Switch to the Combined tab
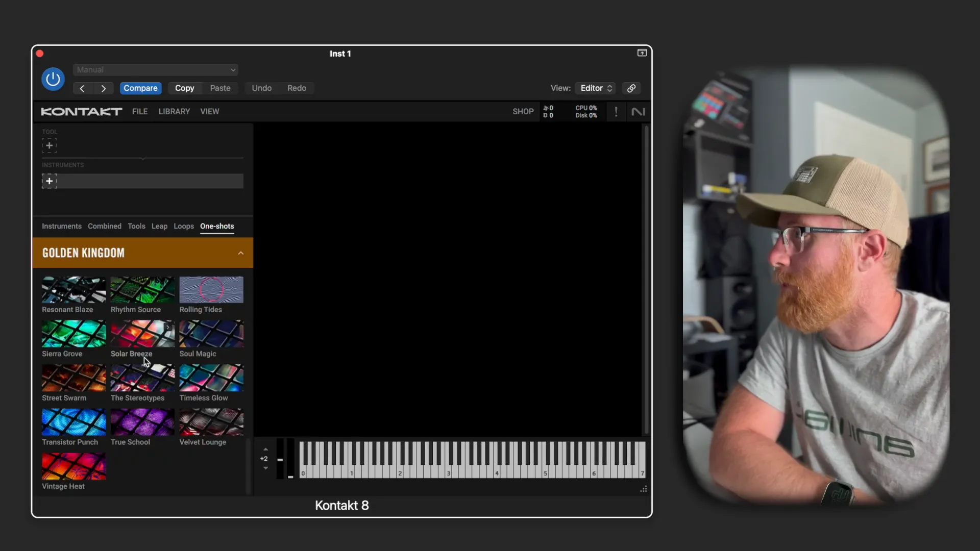The width and height of the screenshot is (980, 551). coord(105,226)
